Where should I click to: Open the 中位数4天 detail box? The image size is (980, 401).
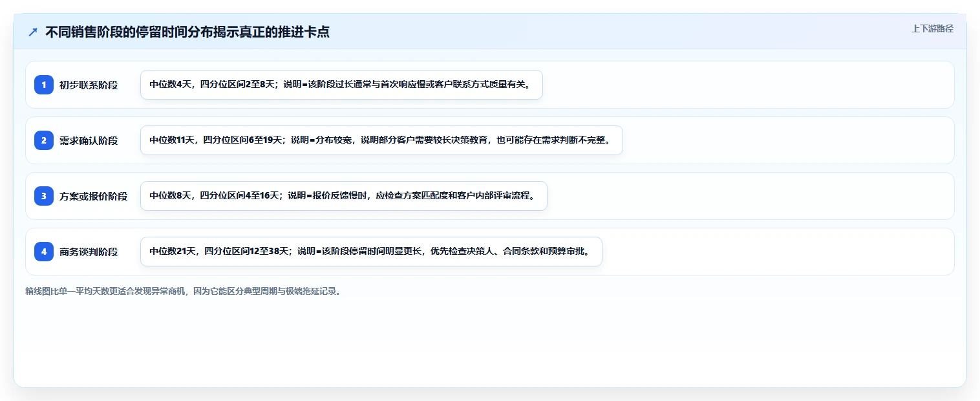point(341,85)
